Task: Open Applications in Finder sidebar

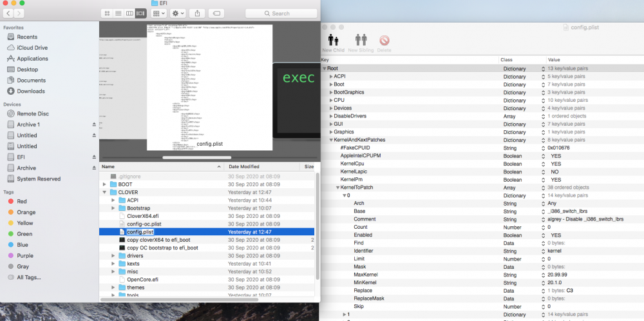Action: pyautogui.click(x=32, y=59)
